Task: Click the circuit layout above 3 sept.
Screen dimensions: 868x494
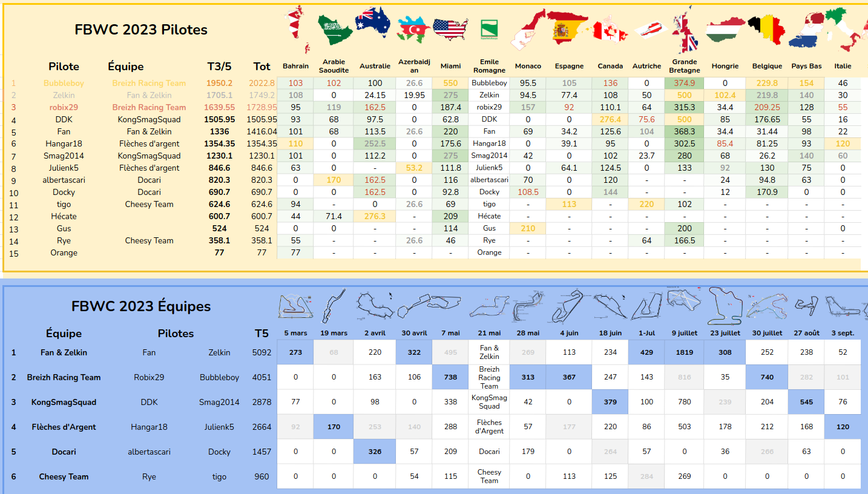Action: tap(843, 305)
